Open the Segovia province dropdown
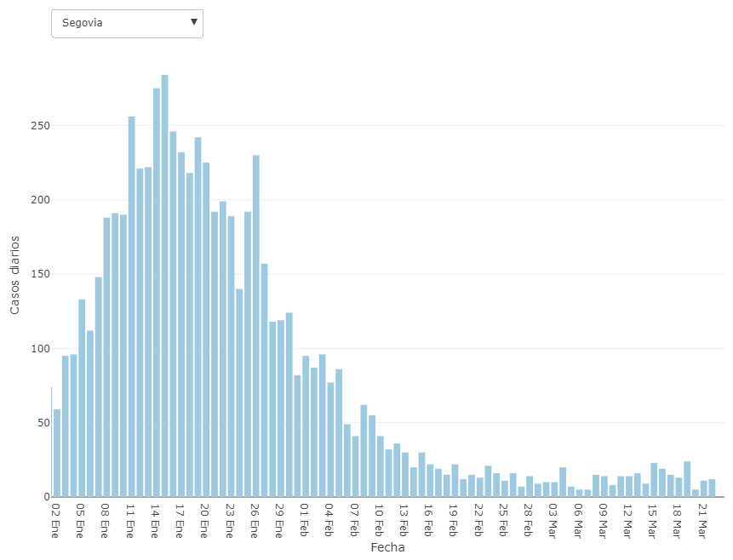Screen dimensions: 733x560 tap(127, 23)
